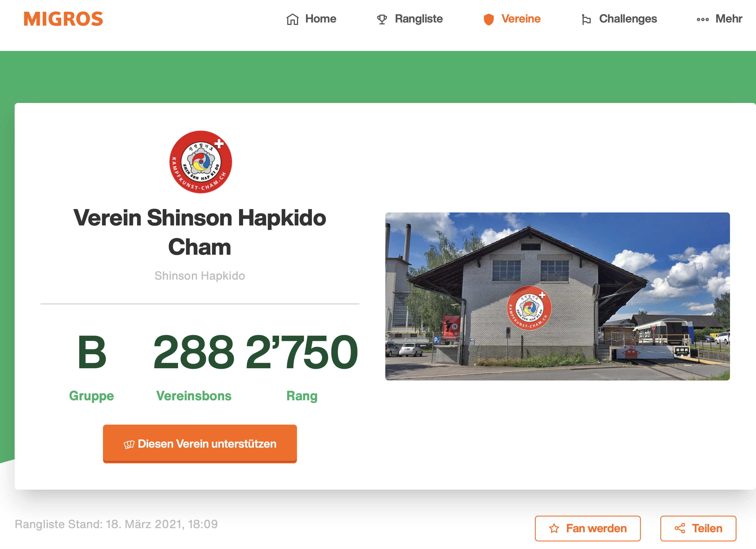The image size is (756, 549).
Task: Click the round Shin Son Hapkido club logo
Action: [201, 162]
